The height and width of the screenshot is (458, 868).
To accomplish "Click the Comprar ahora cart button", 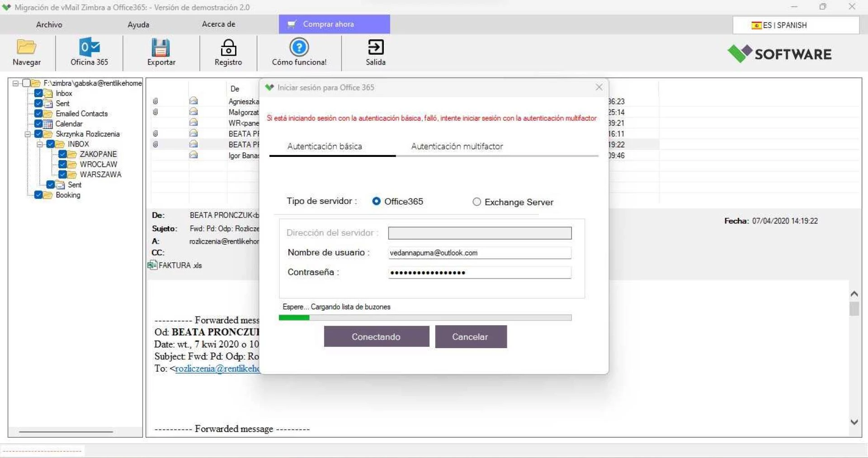I will click(334, 24).
